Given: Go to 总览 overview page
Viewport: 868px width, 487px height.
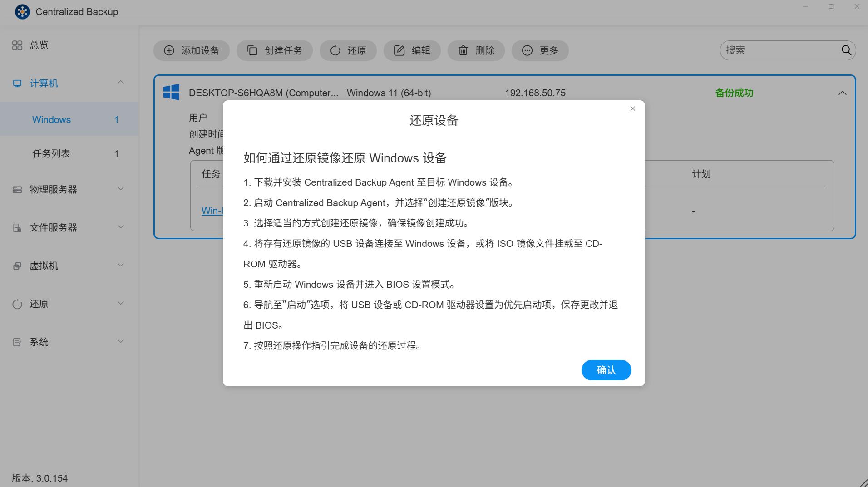Looking at the screenshot, I should (39, 45).
